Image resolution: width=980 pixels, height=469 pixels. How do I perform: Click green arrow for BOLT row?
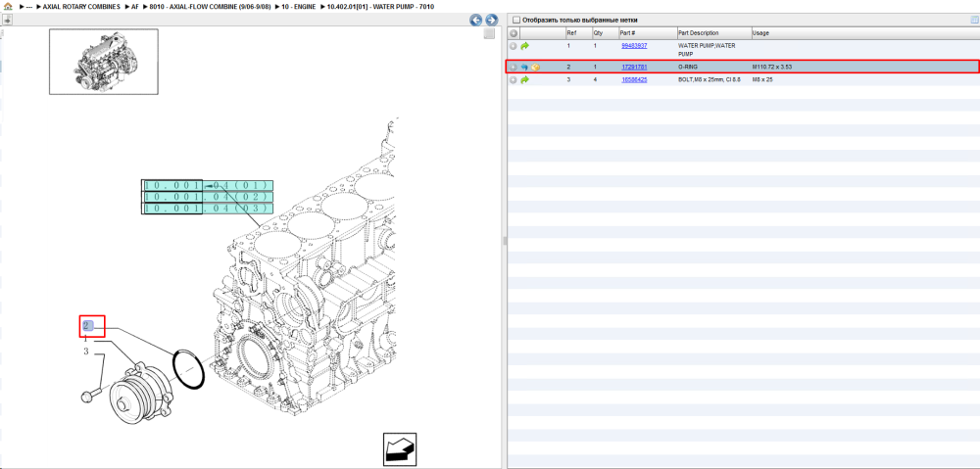(x=524, y=80)
